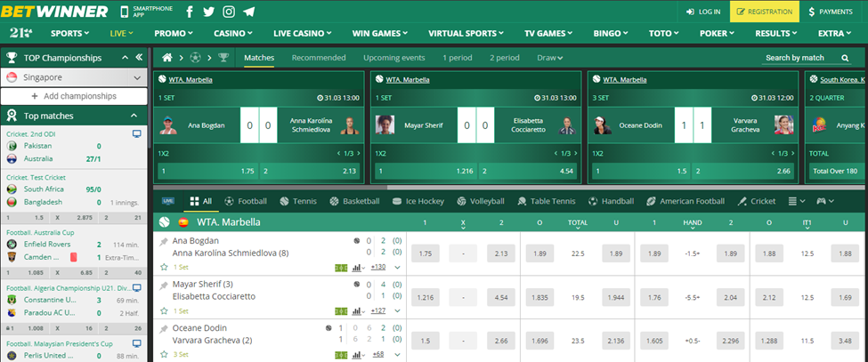Image resolution: width=868 pixels, height=362 pixels.
Task: Collapse sidebar with double-arrow icon
Action: pos(139,58)
